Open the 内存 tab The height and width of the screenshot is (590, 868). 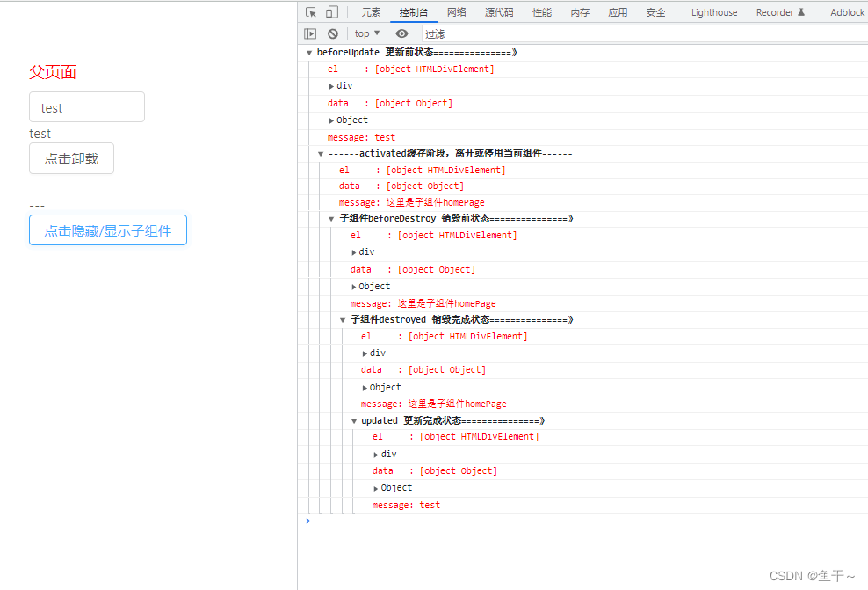click(x=580, y=12)
